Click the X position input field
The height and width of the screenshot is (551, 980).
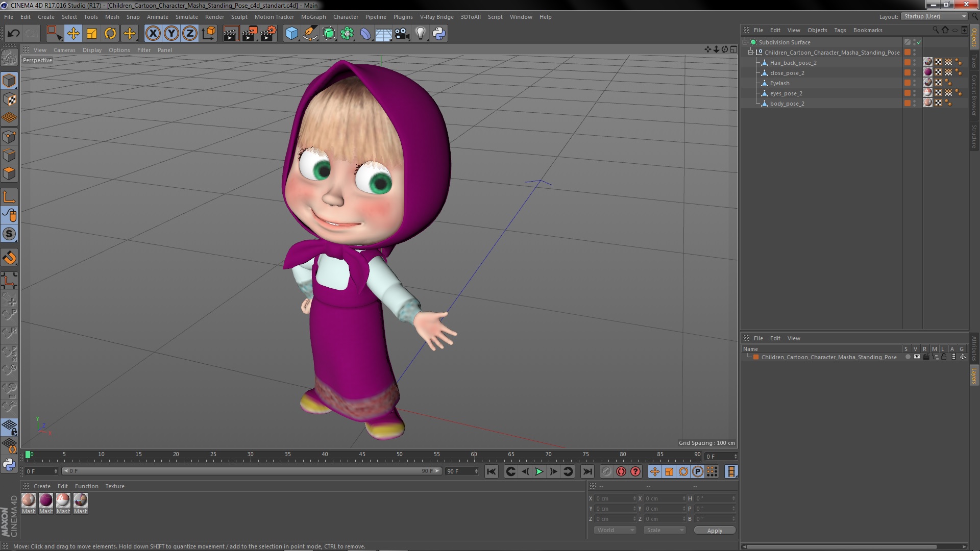click(616, 498)
